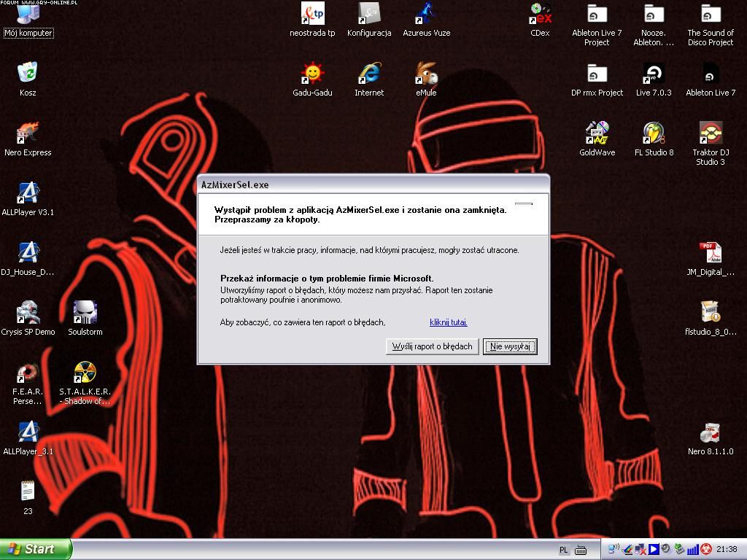Click the GoldWave shortcut icon
The image size is (747, 560).
tap(597, 139)
